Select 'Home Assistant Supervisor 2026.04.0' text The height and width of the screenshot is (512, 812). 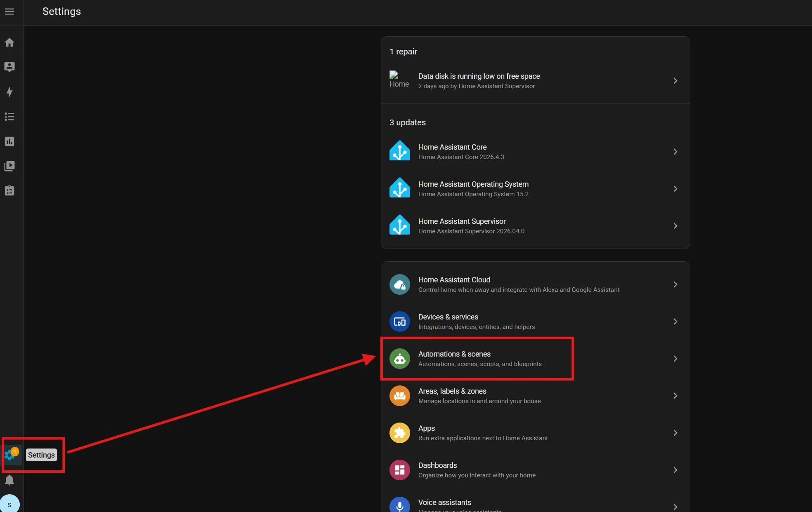471,231
